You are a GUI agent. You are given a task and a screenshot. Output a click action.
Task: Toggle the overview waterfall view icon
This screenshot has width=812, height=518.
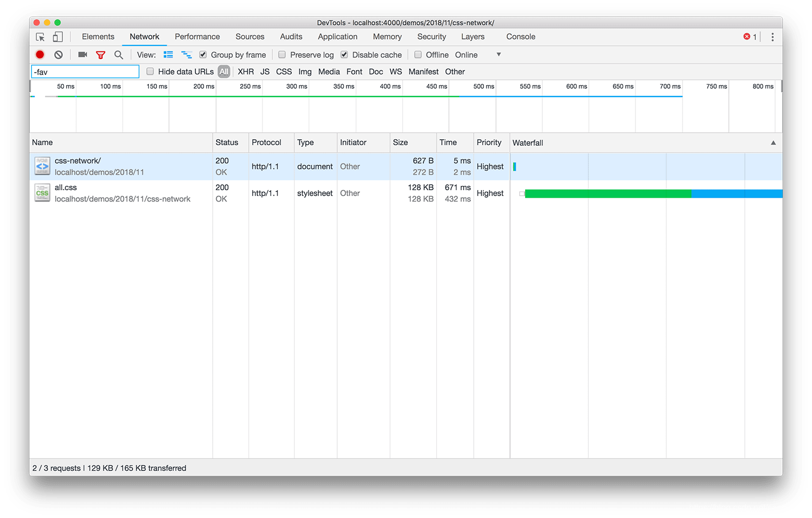coord(186,55)
